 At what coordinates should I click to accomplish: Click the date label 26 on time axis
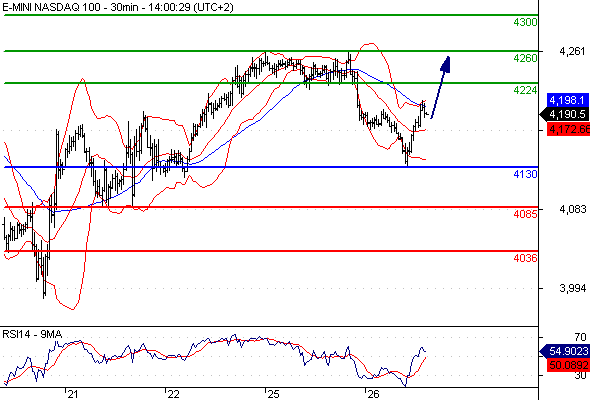tap(373, 394)
